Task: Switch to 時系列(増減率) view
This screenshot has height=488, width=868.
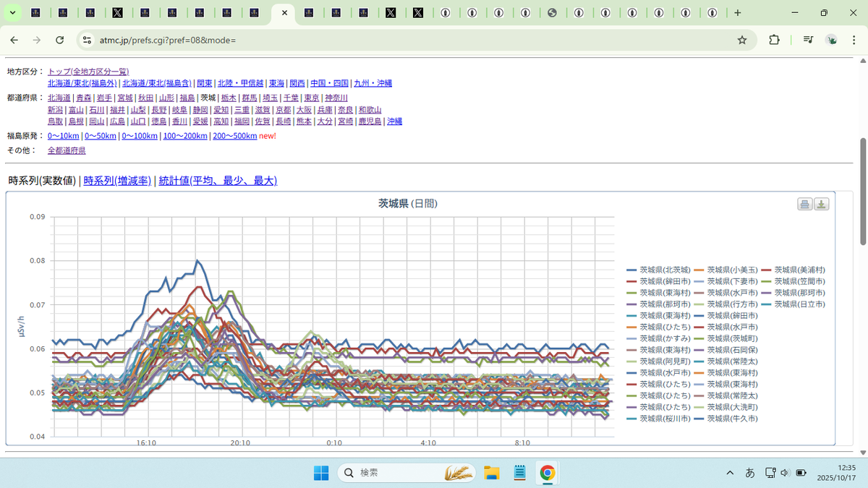Action: click(x=117, y=181)
